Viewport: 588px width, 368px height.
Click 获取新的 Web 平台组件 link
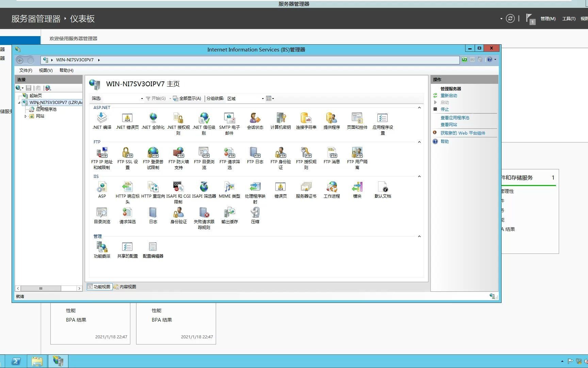(462, 133)
